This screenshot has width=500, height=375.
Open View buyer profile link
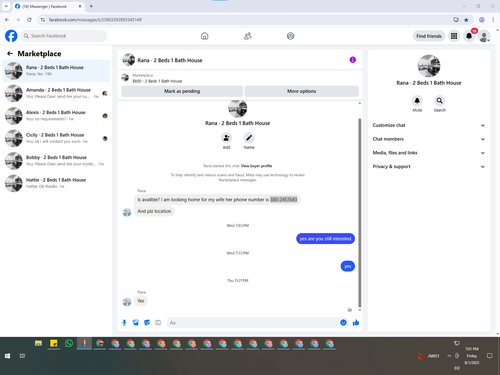[x=256, y=166]
